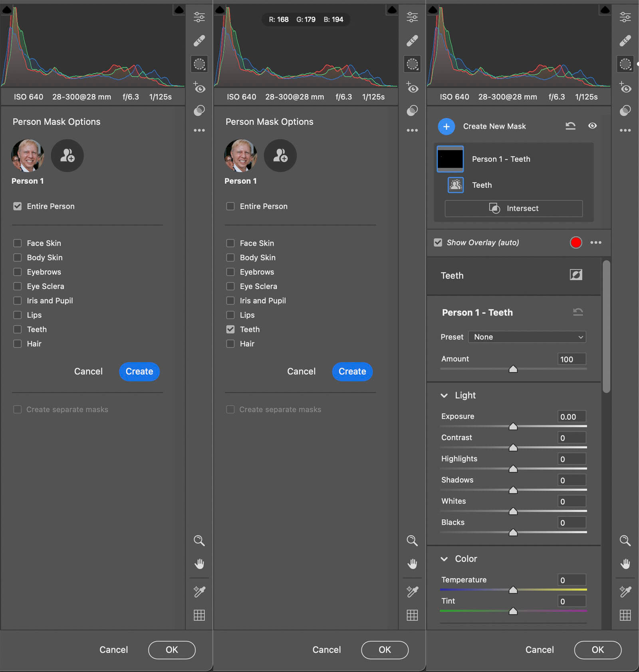Click the Intersect button

514,209
